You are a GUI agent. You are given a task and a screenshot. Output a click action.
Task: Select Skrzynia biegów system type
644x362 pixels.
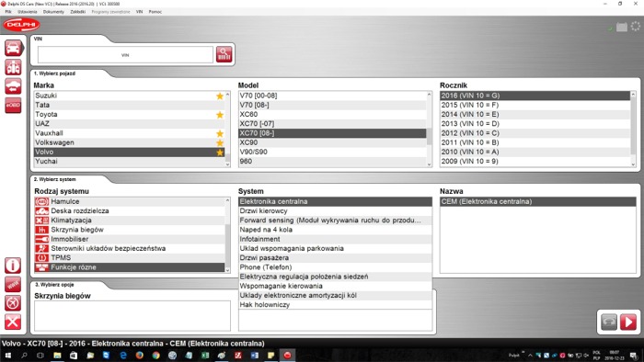pyautogui.click(x=130, y=230)
